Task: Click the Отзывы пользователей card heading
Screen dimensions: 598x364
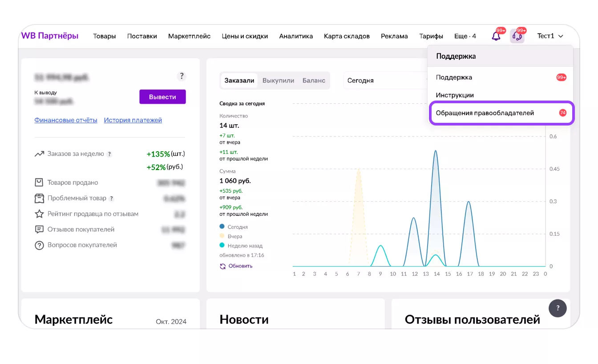Action: pyautogui.click(x=473, y=320)
